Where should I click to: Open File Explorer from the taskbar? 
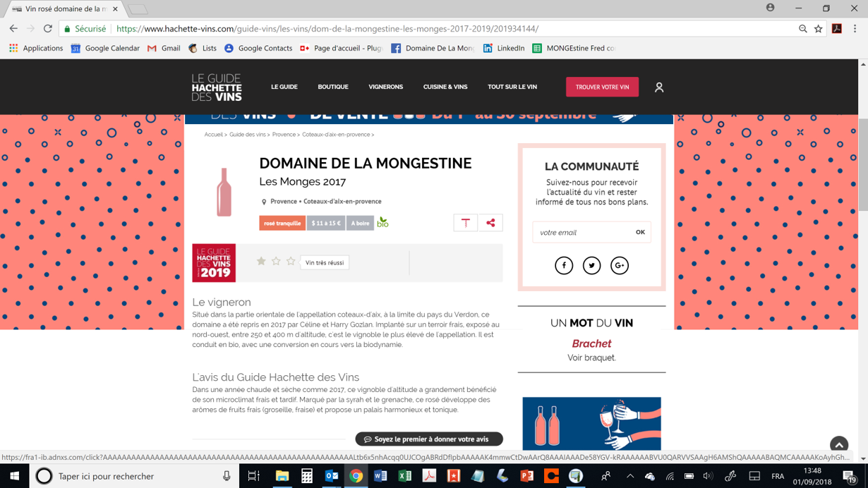282,476
